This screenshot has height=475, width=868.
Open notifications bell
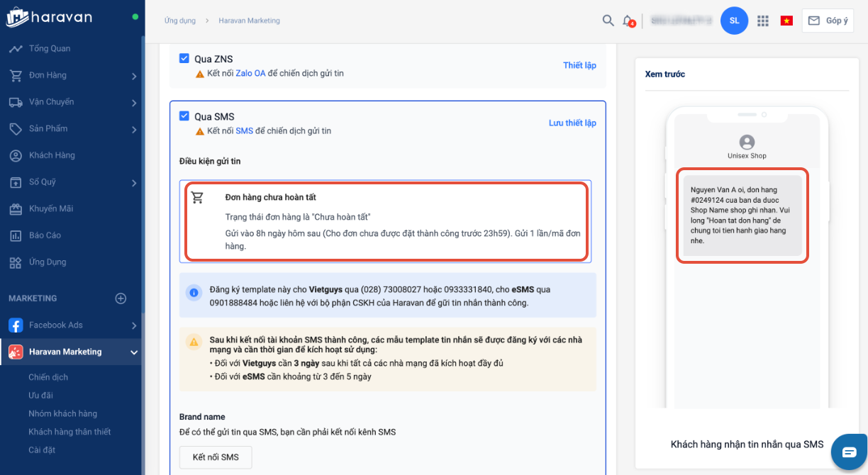click(x=628, y=21)
